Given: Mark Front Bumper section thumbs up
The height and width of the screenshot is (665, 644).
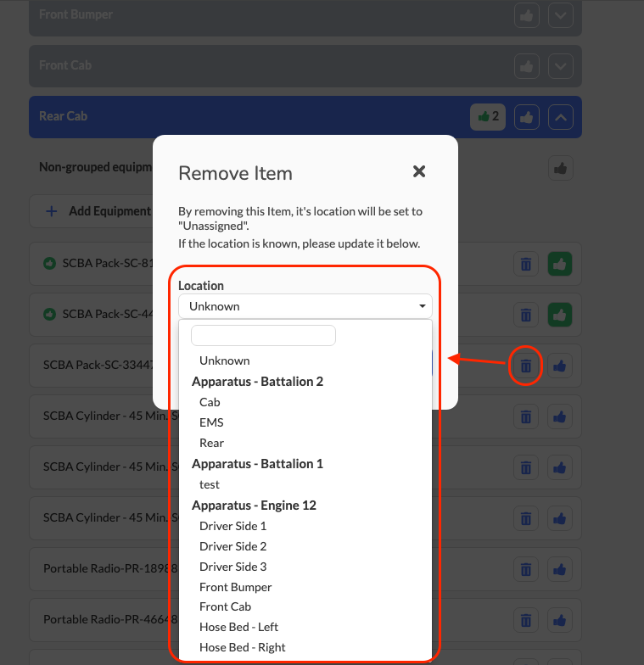Looking at the screenshot, I should tap(526, 15).
